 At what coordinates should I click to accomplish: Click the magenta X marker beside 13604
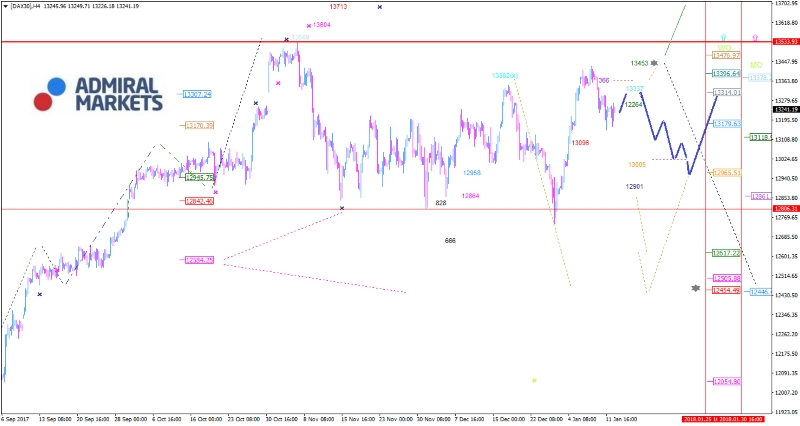pos(305,24)
